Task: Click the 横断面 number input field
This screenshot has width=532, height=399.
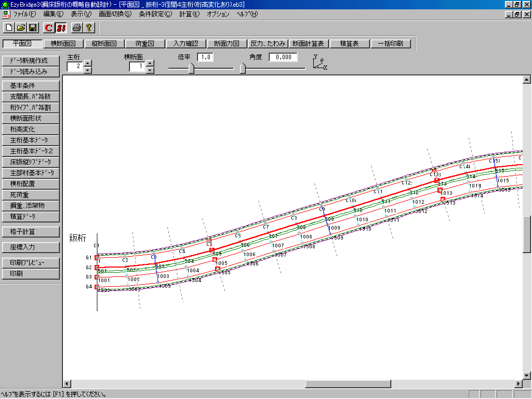Action: coord(137,66)
